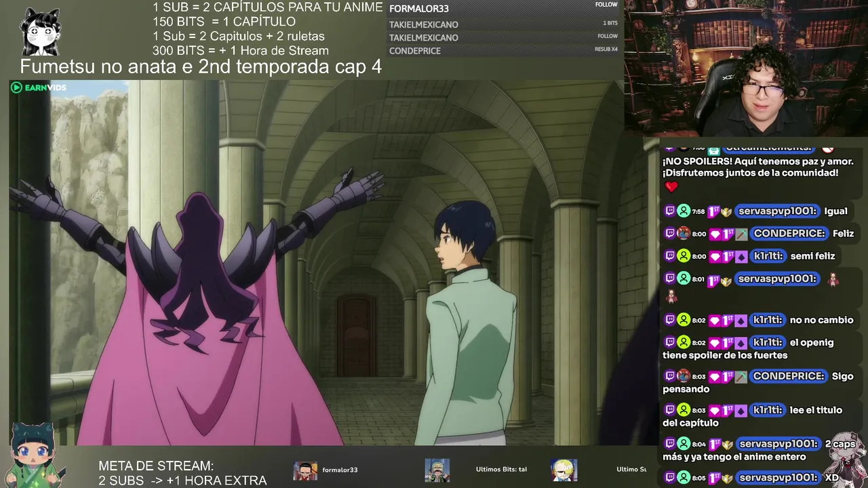Click the blond avatar beside 'Ultimo Su'
The image size is (868, 488).
click(x=564, y=470)
